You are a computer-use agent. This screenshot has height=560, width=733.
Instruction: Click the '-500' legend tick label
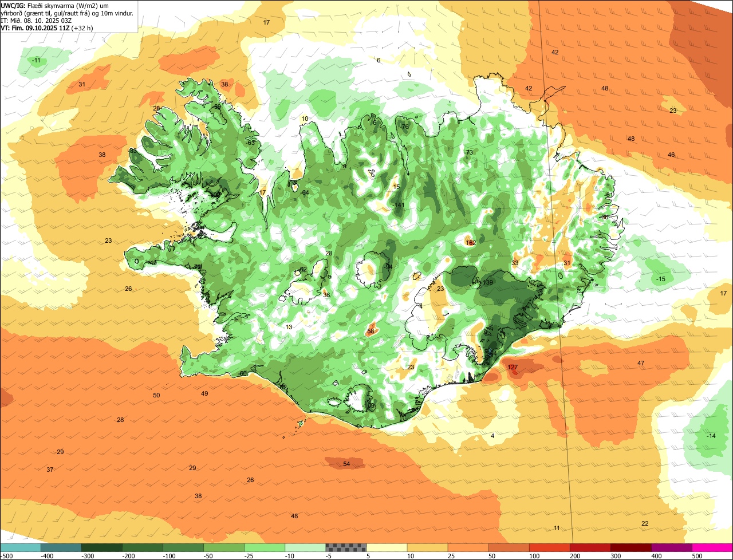[7, 556]
